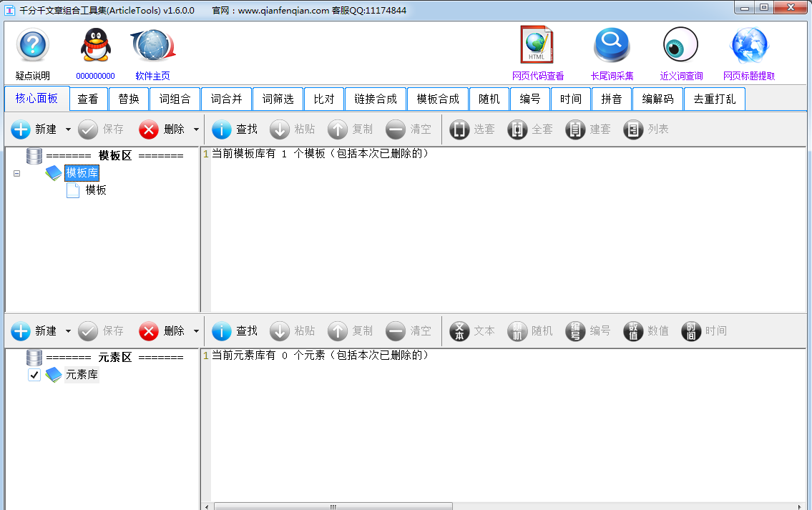Open the 随机 tab

tap(489, 99)
